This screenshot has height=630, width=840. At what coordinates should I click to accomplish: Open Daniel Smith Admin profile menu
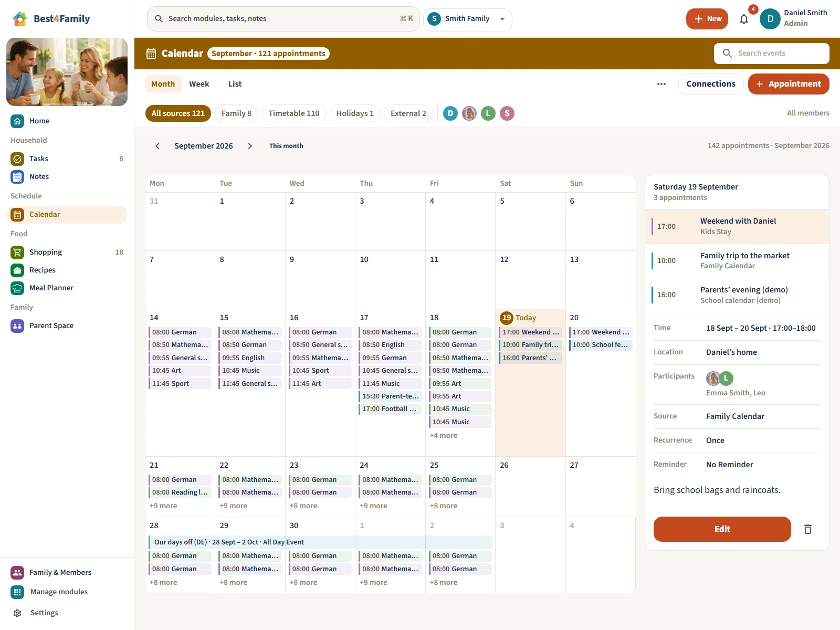(794, 19)
